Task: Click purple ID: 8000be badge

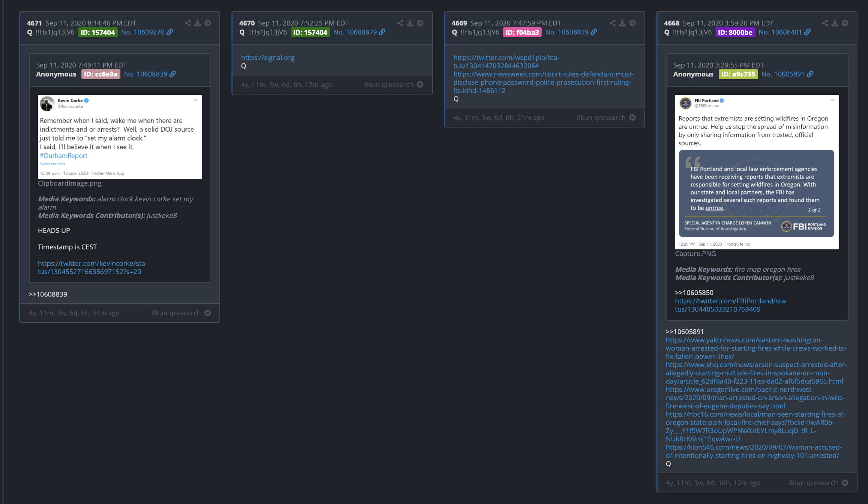Action: coord(735,32)
